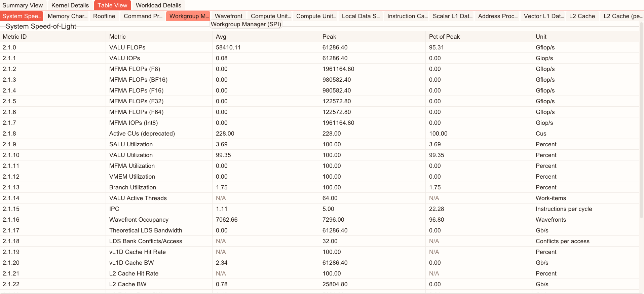Click the Avg column header
Viewport: 644px width, 294px height.
coord(221,37)
